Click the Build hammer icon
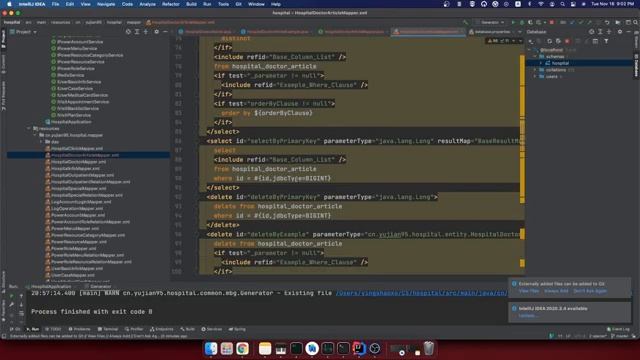640x360 pixels. click(466, 22)
